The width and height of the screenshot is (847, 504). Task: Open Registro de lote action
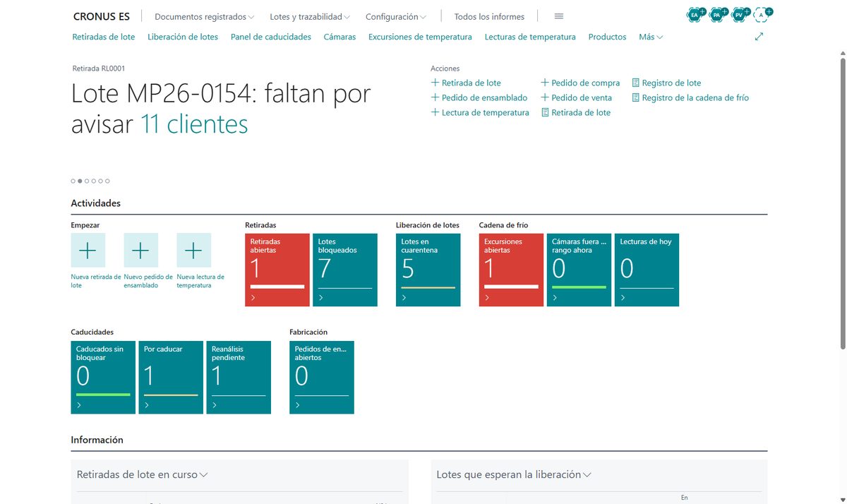[666, 83]
